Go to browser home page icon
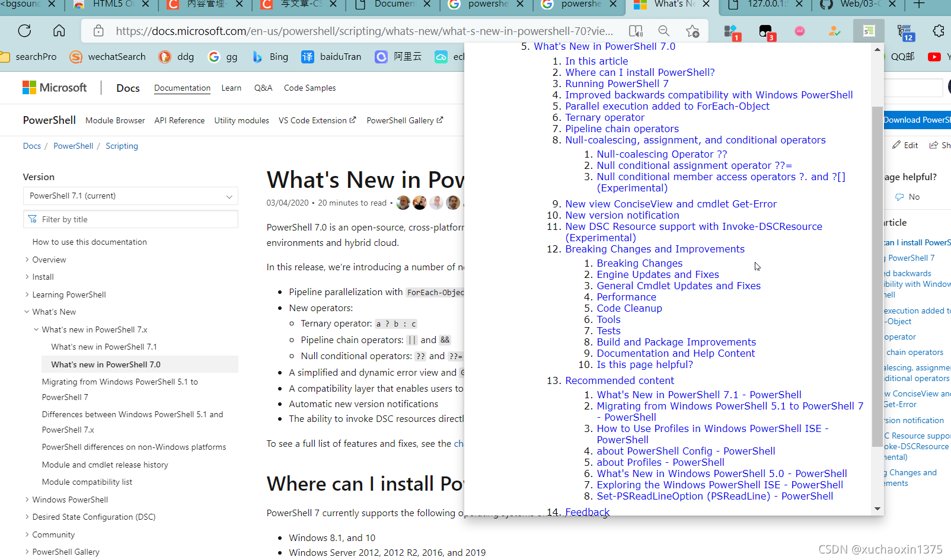Viewport: 951px width, 560px height. pos(59,31)
